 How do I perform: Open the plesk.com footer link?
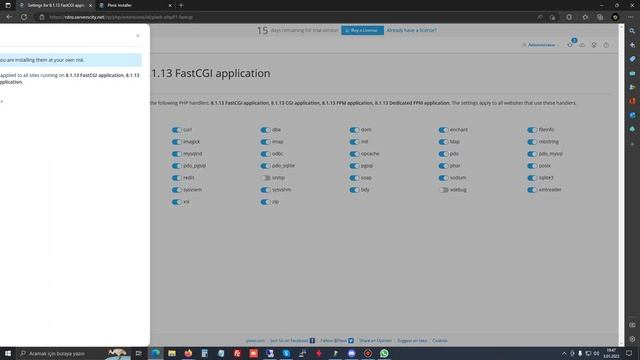click(x=256, y=340)
